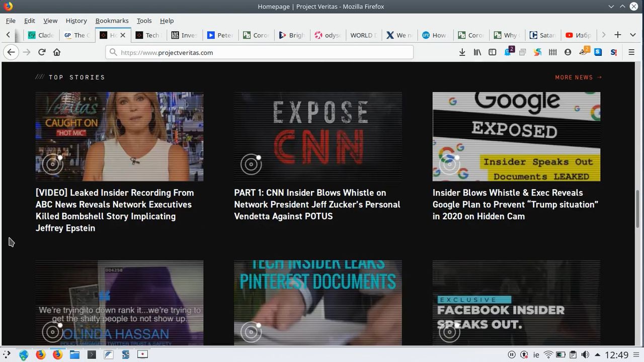Open a new tab with plus button

[x=618, y=35]
